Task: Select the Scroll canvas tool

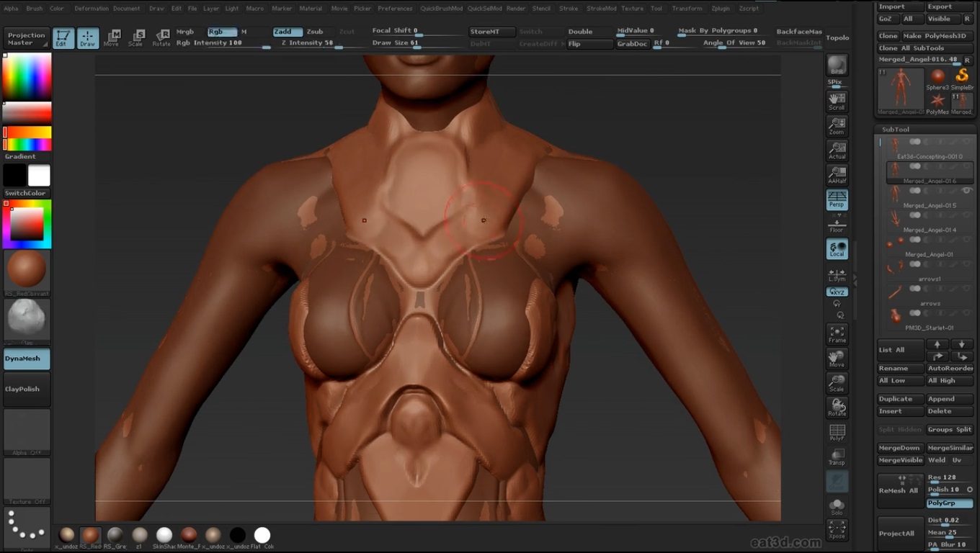Action: pyautogui.click(x=837, y=101)
